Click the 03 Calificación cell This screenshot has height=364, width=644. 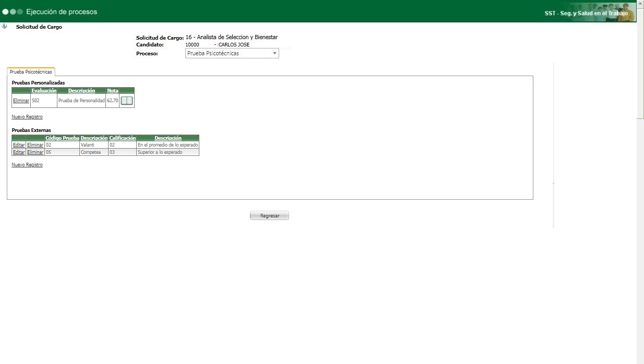tap(123, 152)
